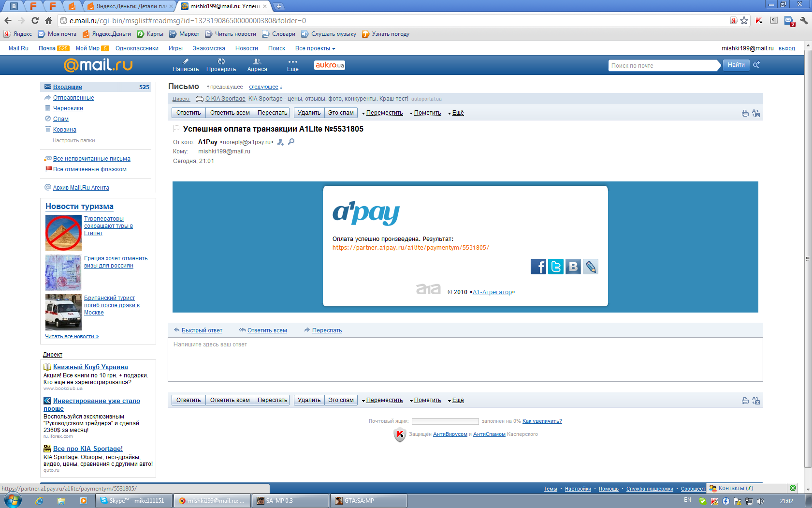Open Windows Start button
Viewport: 812px width, 508px height.
coord(13,500)
